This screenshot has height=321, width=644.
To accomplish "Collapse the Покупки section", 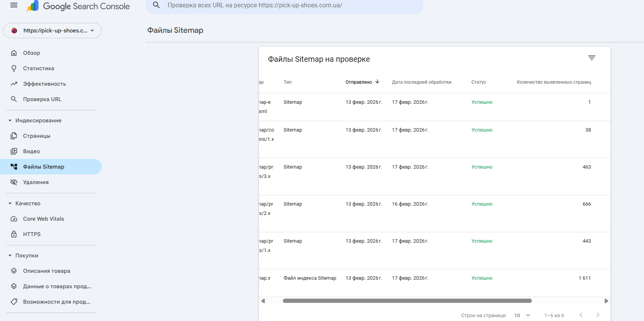I will click(x=10, y=255).
